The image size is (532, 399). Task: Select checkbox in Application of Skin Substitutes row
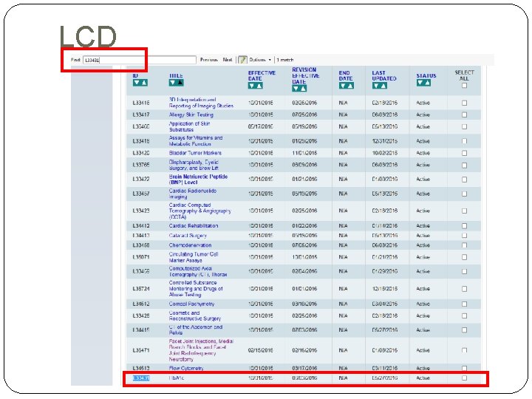[x=464, y=126]
